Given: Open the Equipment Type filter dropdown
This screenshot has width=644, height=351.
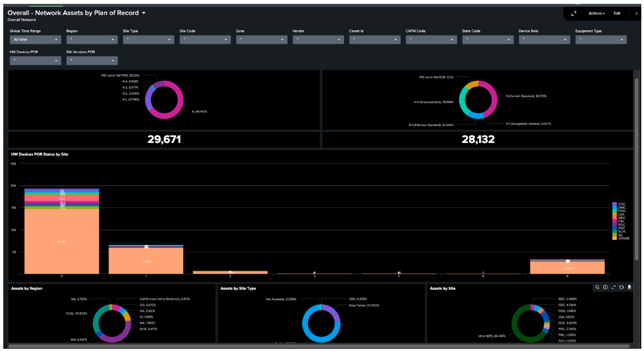Looking at the screenshot, I should (x=600, y=39).
